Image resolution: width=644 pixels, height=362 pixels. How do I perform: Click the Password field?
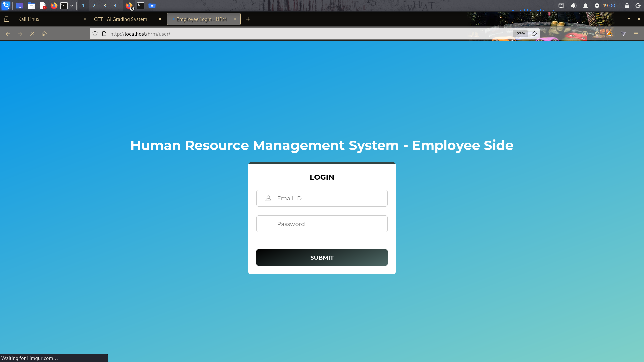pyautogui.click(x=322, y=224)
